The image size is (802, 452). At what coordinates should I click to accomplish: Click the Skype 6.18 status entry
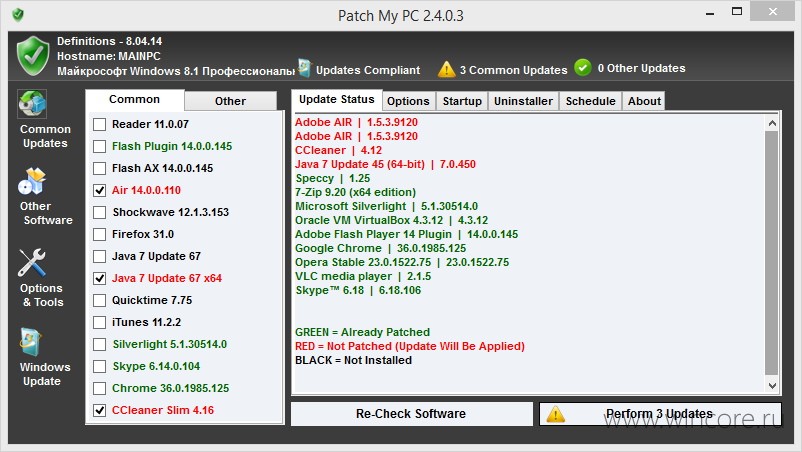point(358,290)
